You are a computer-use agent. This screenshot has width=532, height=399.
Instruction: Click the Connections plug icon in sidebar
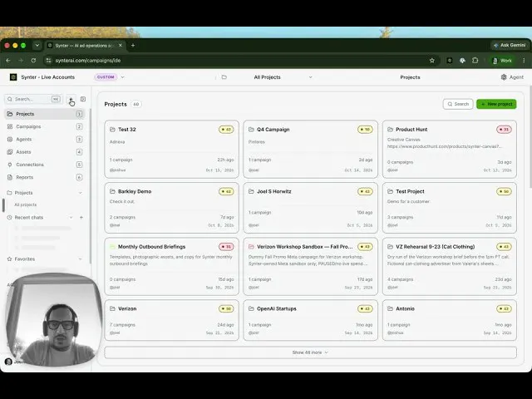10,165
